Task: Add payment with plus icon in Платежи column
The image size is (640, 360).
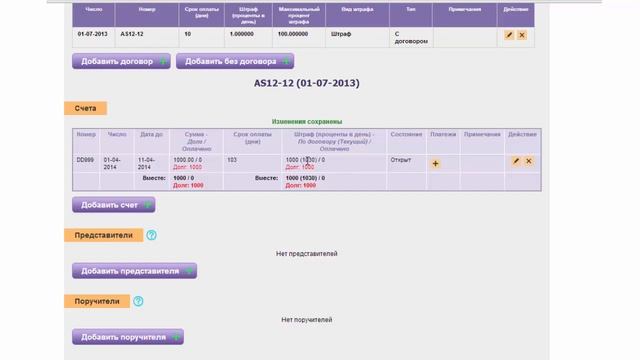Action: 436,164
